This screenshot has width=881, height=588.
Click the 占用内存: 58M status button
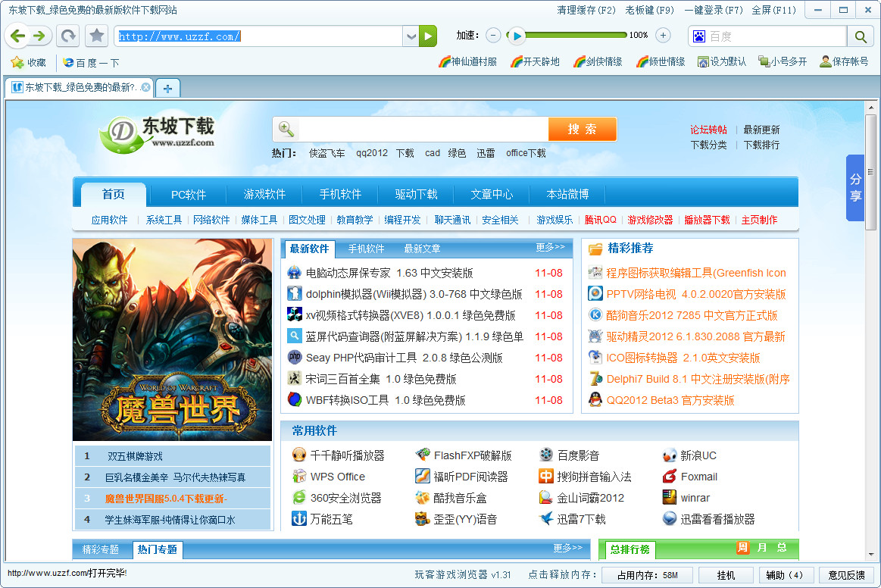tap(647, 575)
